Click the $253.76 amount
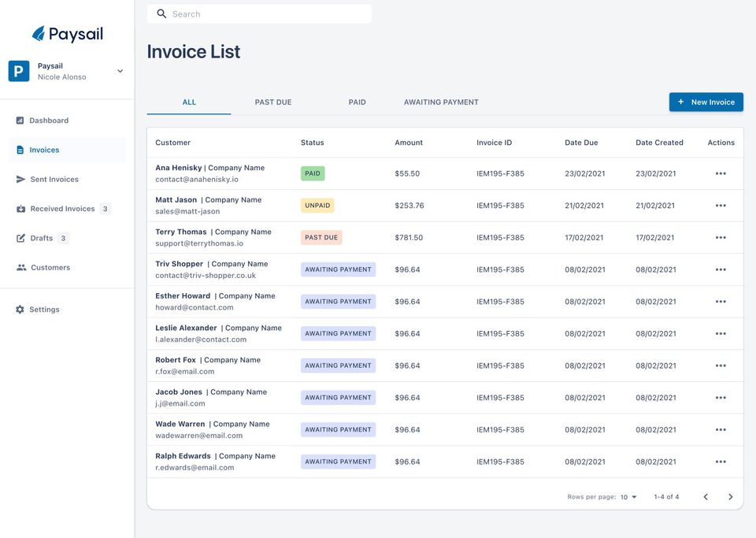The width and height of the screenshot is (756, 538). 409,206
